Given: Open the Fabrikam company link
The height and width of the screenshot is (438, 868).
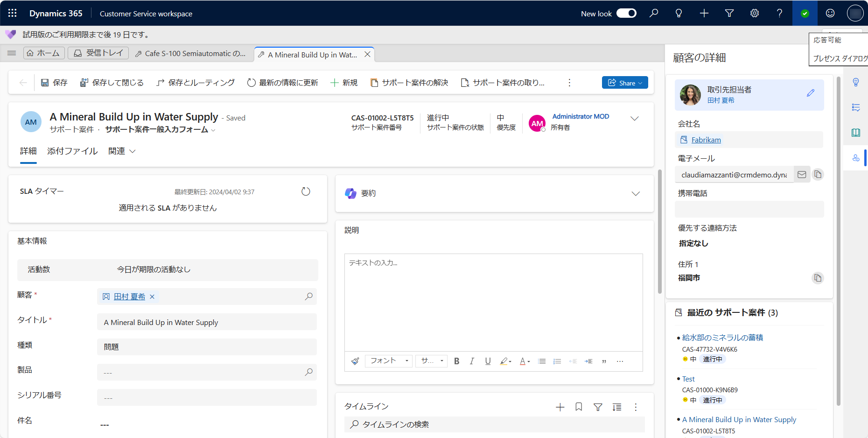Looking at the screenshot, I should point(706,140).
